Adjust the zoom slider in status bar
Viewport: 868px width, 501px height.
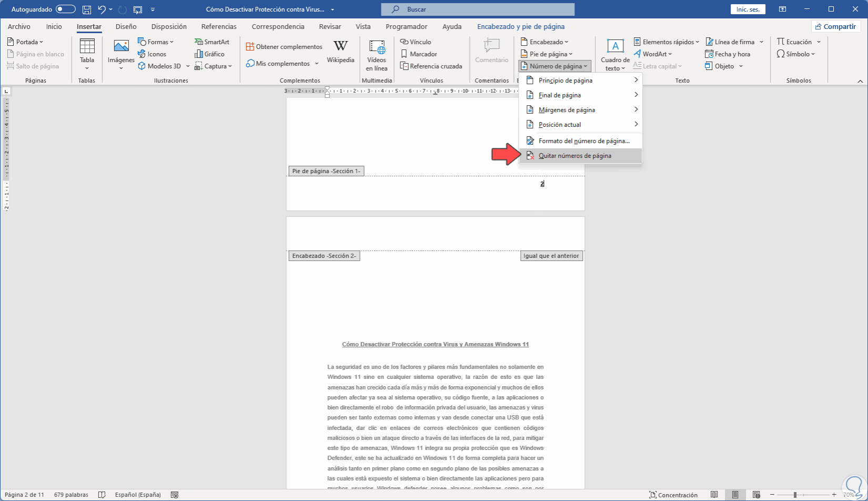pyautogui.click(x=795, y=495)
